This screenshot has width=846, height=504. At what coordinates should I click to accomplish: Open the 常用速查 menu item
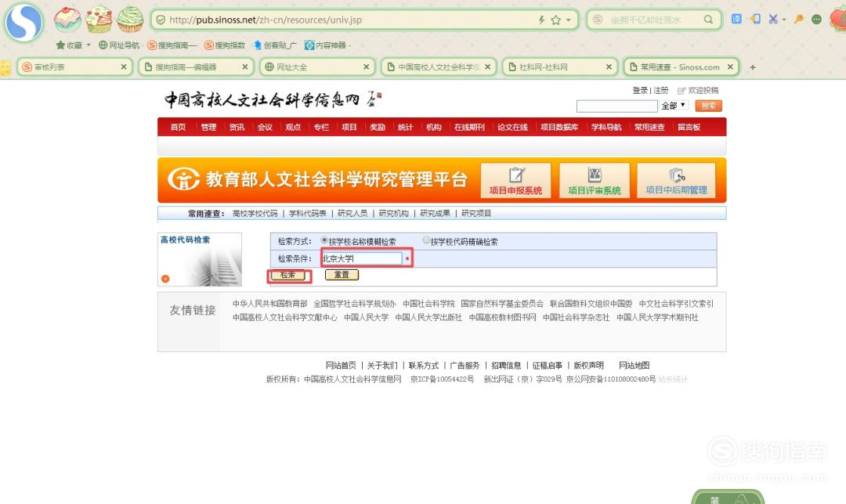(x=649, y=128)
